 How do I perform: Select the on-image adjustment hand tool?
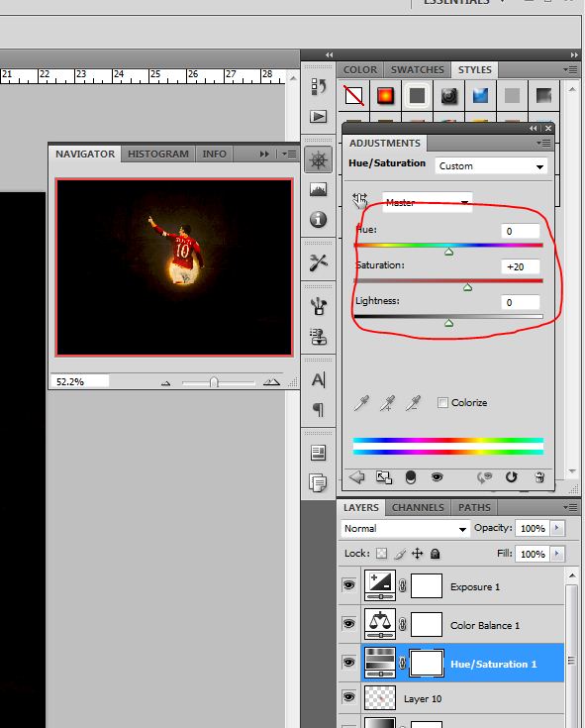359,201
